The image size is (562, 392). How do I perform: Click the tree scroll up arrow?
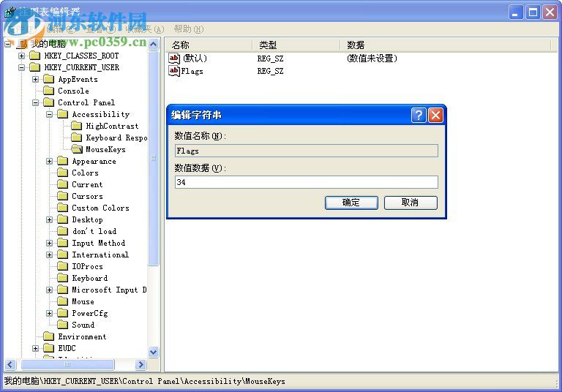coord(154,45)
